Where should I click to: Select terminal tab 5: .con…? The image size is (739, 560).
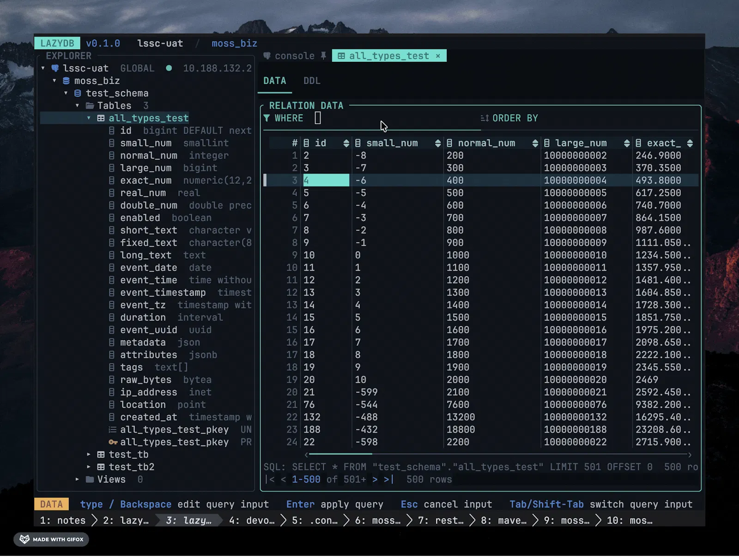point(315,521)
